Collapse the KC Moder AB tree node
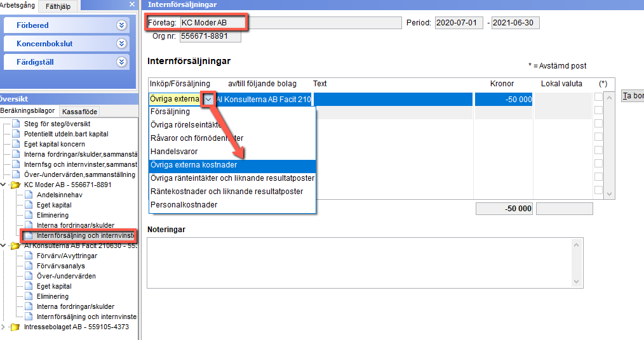 [x=3, y=185]
